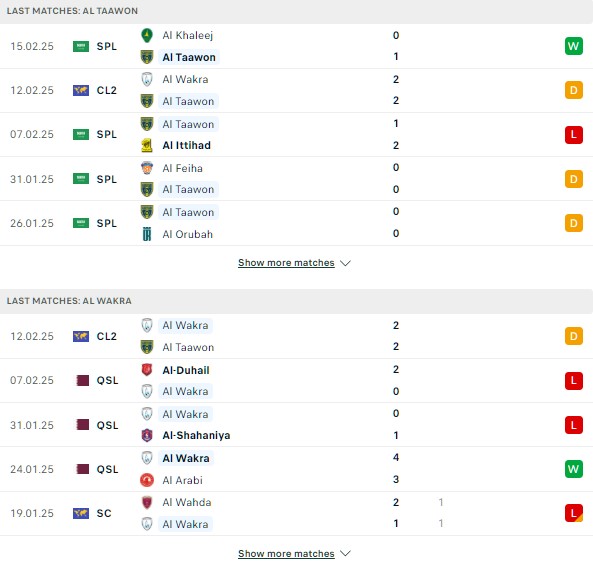
Task: Click the Al-Duhail red crest icon
Action: (x=147, y=370)
